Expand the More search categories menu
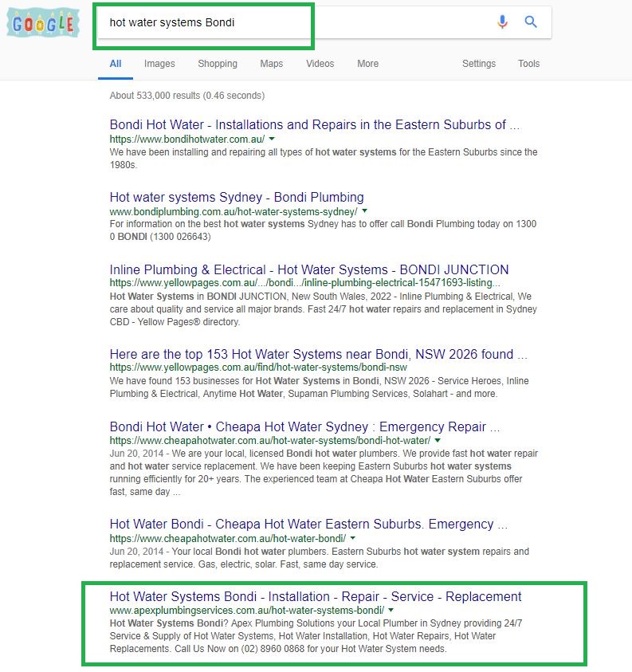632x672 pixels. [x=367, y=64]
